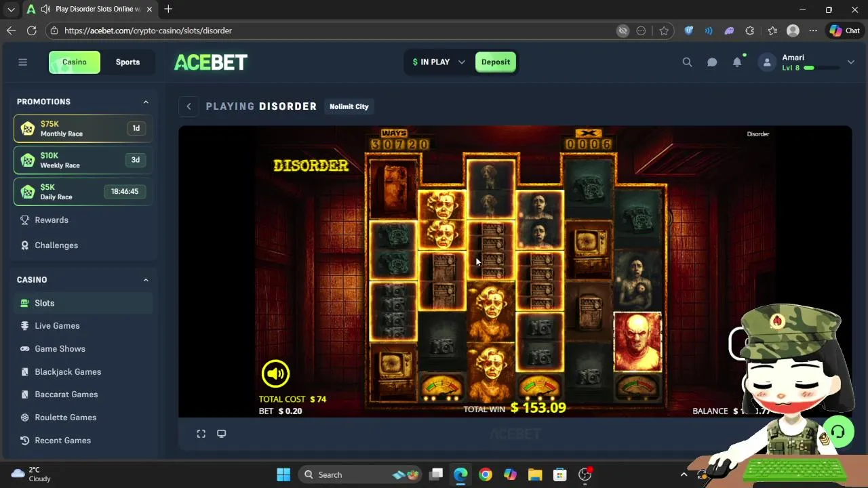Screen dimensions: 868x488
Task: Click the Amari user avatar
Action: click(x=767, y=62)
